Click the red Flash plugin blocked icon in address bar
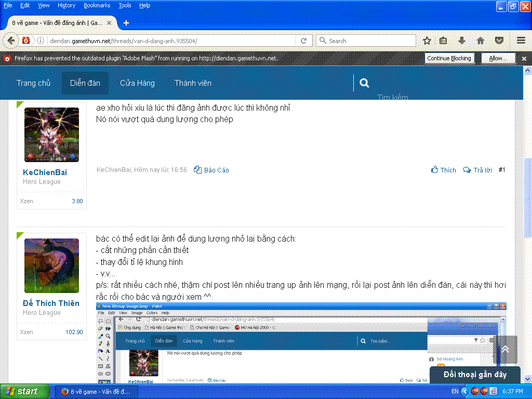The image size is (532, 399). 26,41
